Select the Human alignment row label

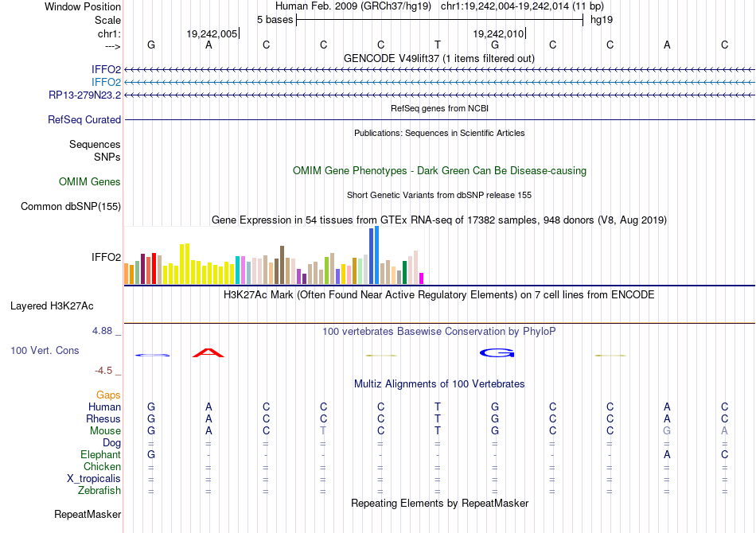click(104, 407)
